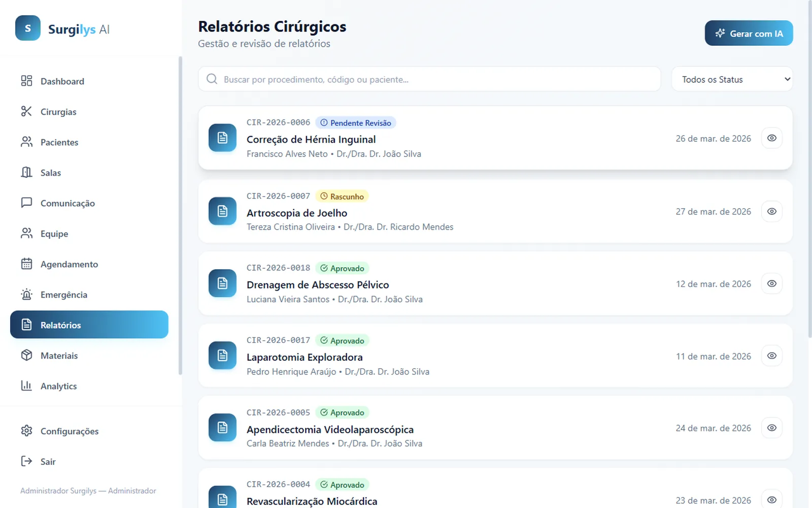The width and height of the screenshot is (812, 508).
Task: Click the Pendente Revisão status badge
Action: click(x=356, y=123)
